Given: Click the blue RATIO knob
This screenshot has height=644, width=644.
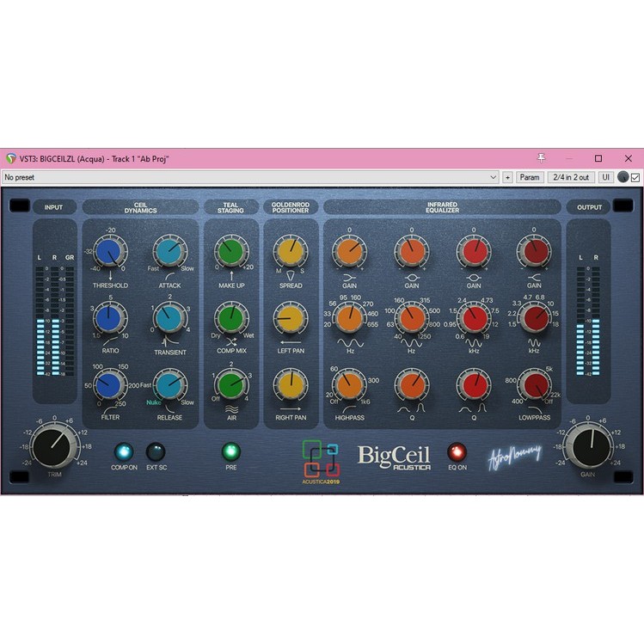Looking at the screenshot, I should click(109, 317).
